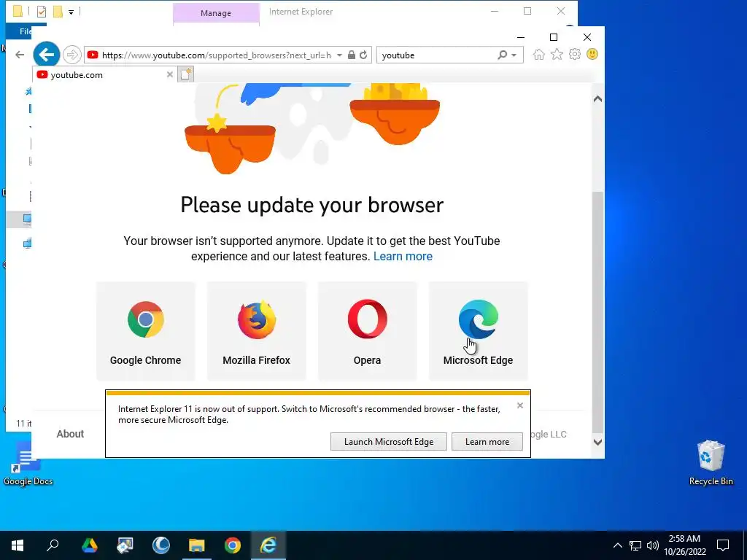Open Manage tab in File Explorer window
This screenshot has width=747, height=560.
[216, 13]
